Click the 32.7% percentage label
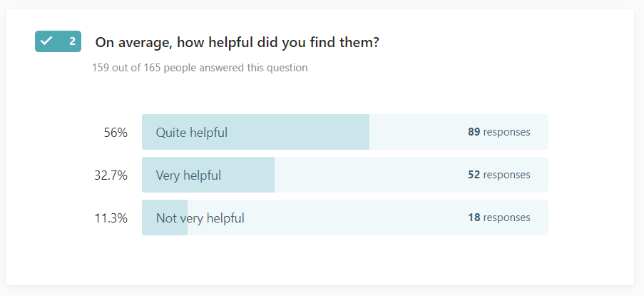 111,175
